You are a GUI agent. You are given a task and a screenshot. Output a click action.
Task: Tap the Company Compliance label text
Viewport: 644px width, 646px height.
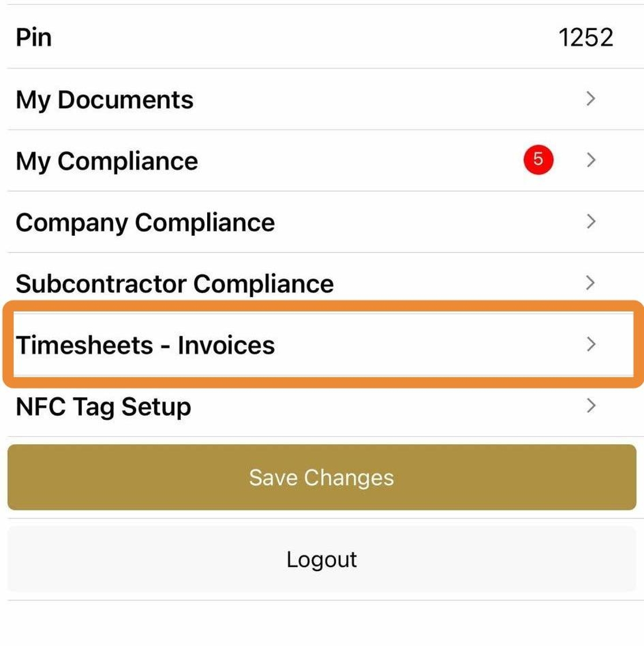pos(145,223)
